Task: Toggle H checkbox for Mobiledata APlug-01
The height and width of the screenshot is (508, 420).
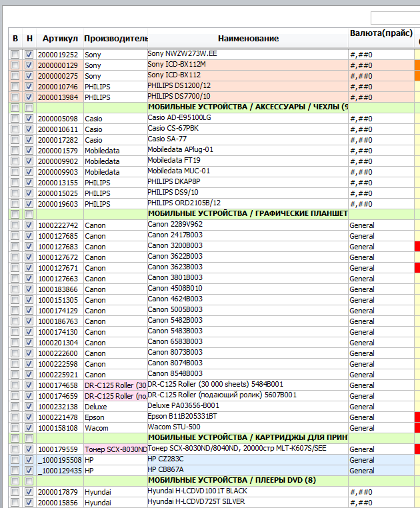Action: (x=29, y=151)
